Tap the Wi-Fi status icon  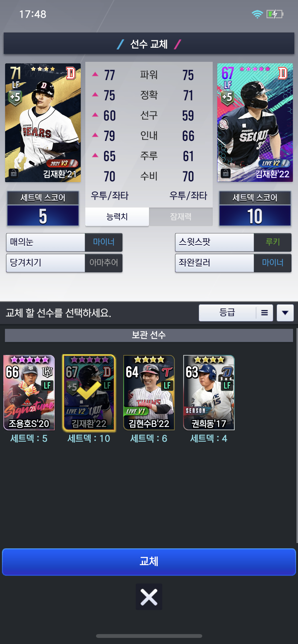(257, 14)
